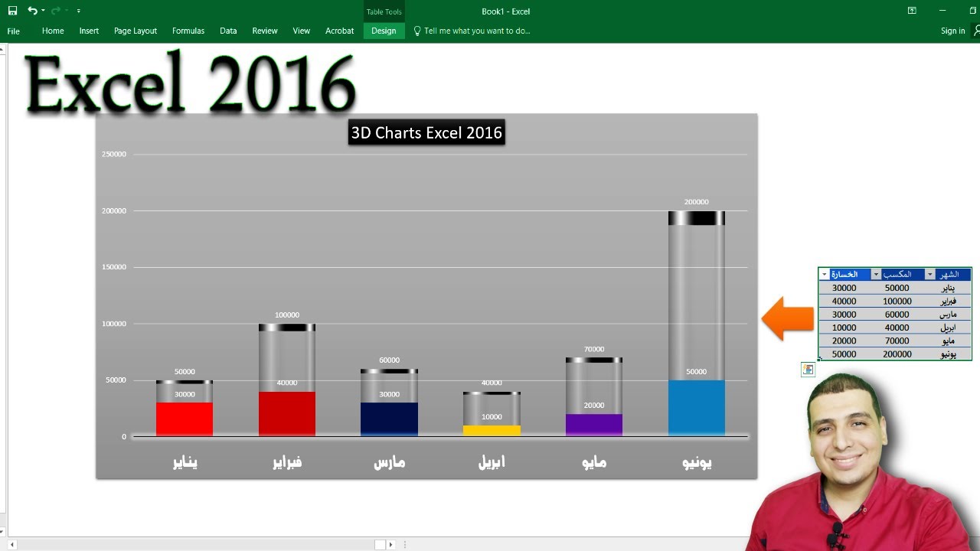Select table cell 70000 in المكسب column
The image size is (980, 551).
pos(897,341)
